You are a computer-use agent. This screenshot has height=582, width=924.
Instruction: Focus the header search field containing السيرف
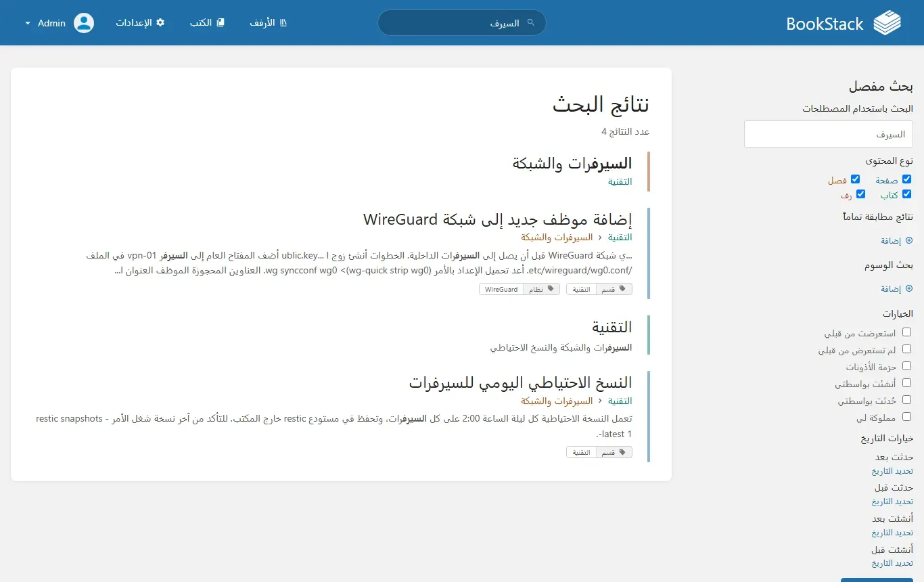click(462, 23)
